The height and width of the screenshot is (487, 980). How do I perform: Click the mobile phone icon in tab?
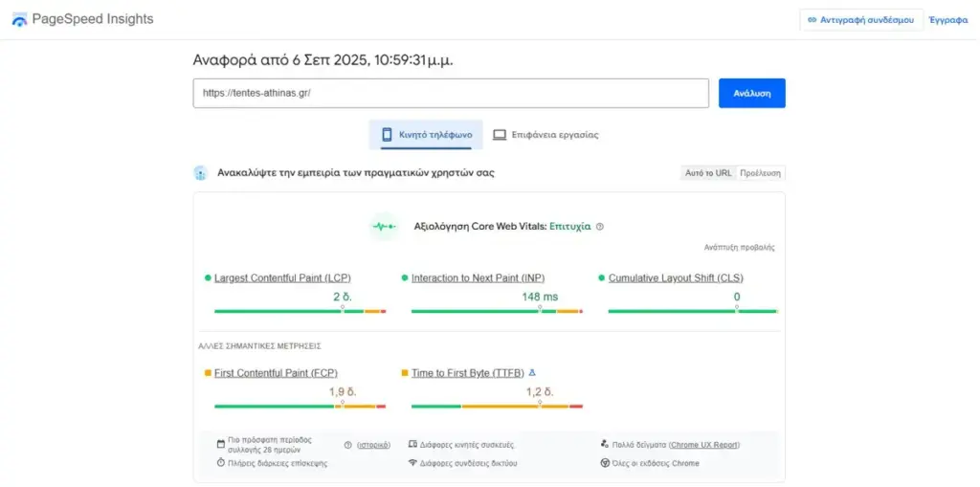[x=387, y=134]
